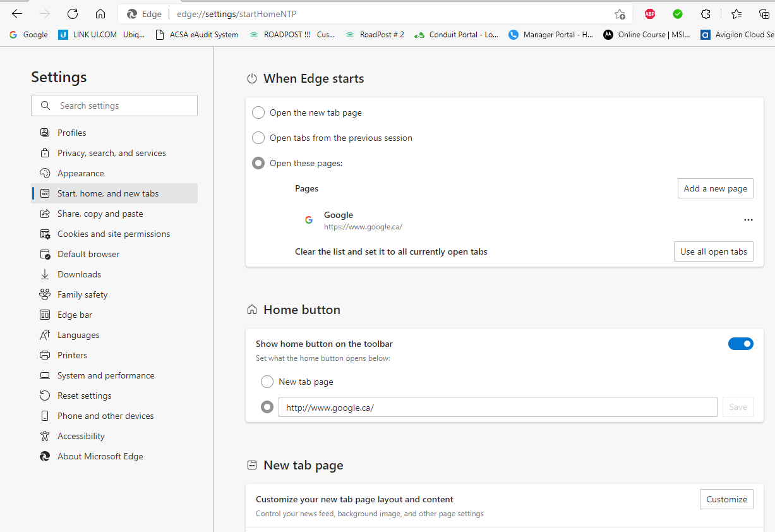Reload the current page
The height and width of the screenshot is (532, 775).
[x=72, y=13]
